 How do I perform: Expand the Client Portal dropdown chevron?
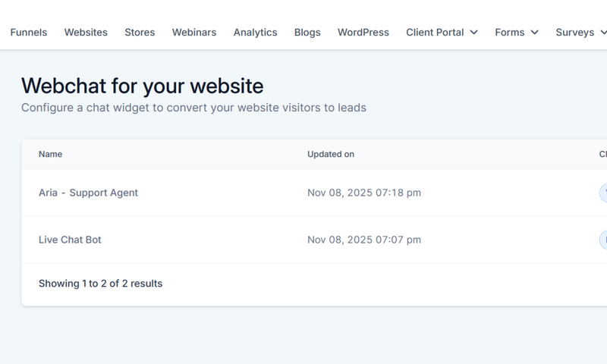click(474, 33)
